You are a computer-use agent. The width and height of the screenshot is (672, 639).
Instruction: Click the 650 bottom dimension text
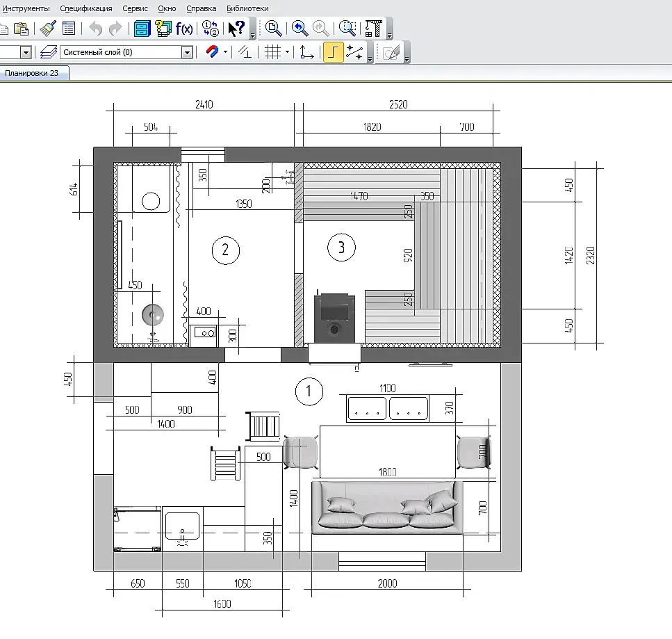coord(138,583)
